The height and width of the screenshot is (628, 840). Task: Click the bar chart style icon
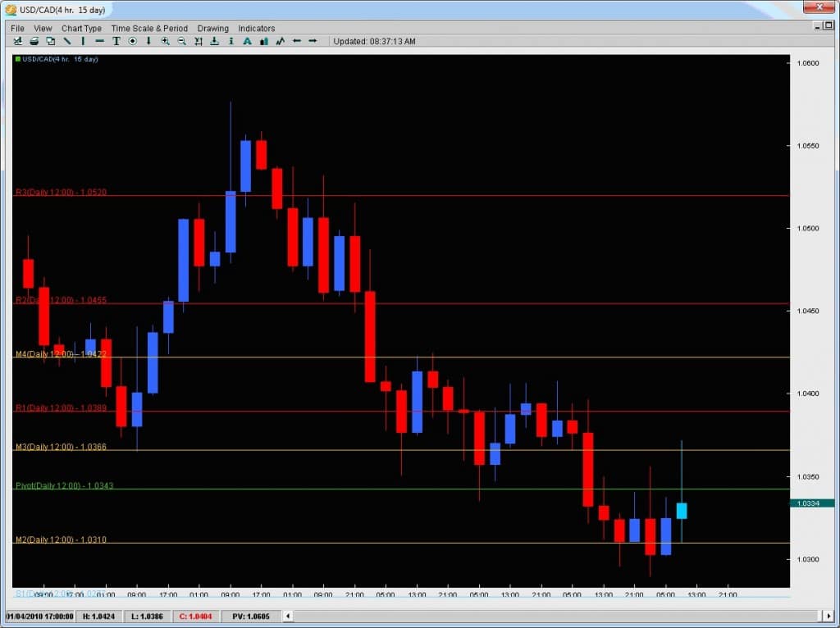point(263,41)
